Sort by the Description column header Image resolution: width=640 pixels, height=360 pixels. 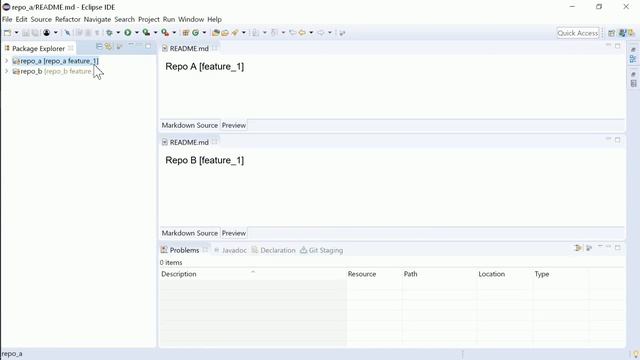click(x=253, y=274)
